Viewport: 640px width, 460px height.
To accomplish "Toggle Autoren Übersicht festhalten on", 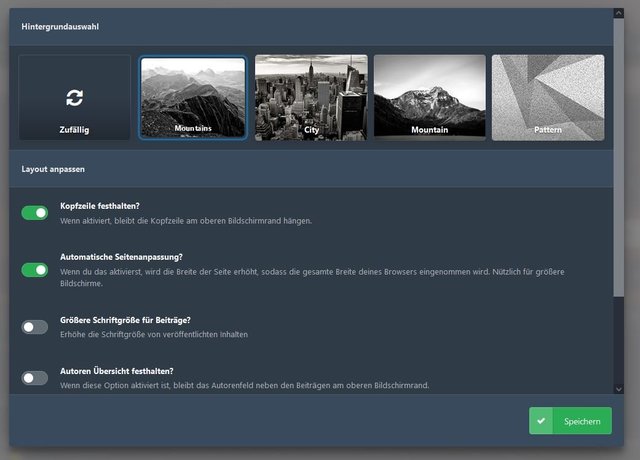I will pyautogui.click(x=35, y=377).
